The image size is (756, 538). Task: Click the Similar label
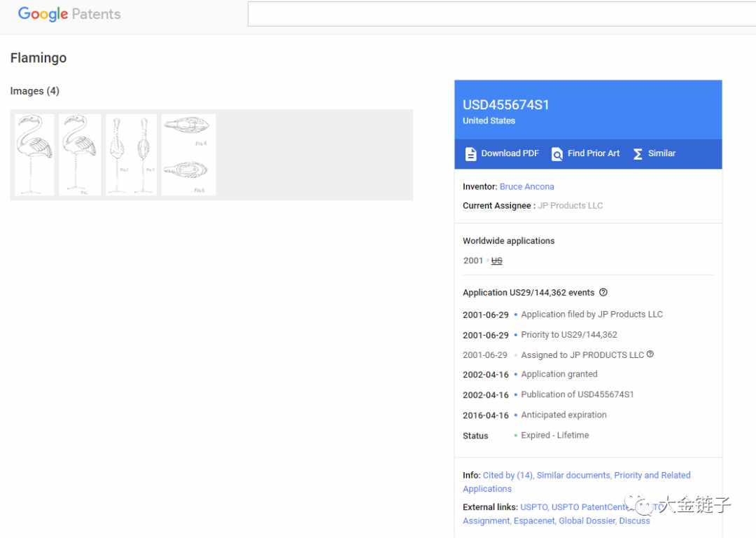point(661,153)
